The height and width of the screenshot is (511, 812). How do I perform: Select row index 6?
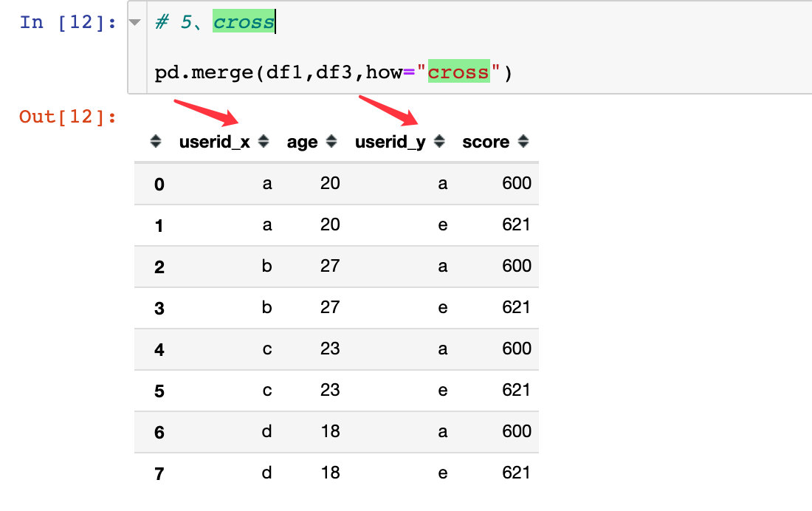tap(159, 432)
